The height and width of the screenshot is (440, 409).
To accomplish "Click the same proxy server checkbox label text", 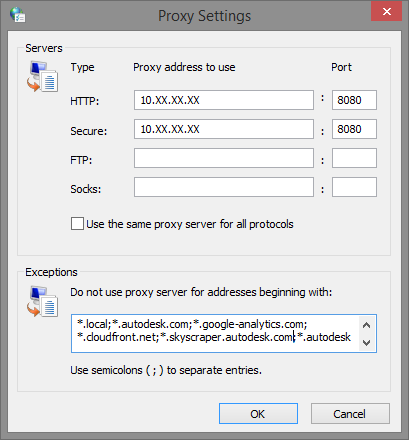I will [x=190, y=224].
